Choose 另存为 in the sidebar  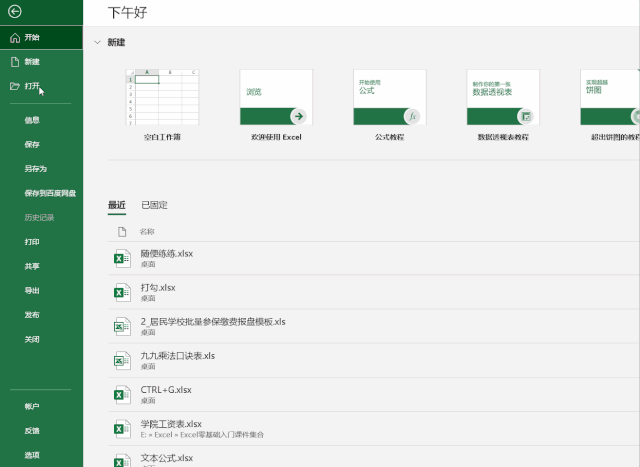point(41,169)
